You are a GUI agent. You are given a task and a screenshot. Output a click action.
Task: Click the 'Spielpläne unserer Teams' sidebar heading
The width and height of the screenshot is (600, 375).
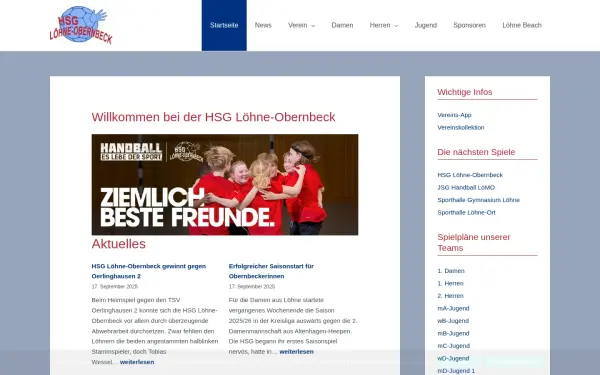coord(474,242)
